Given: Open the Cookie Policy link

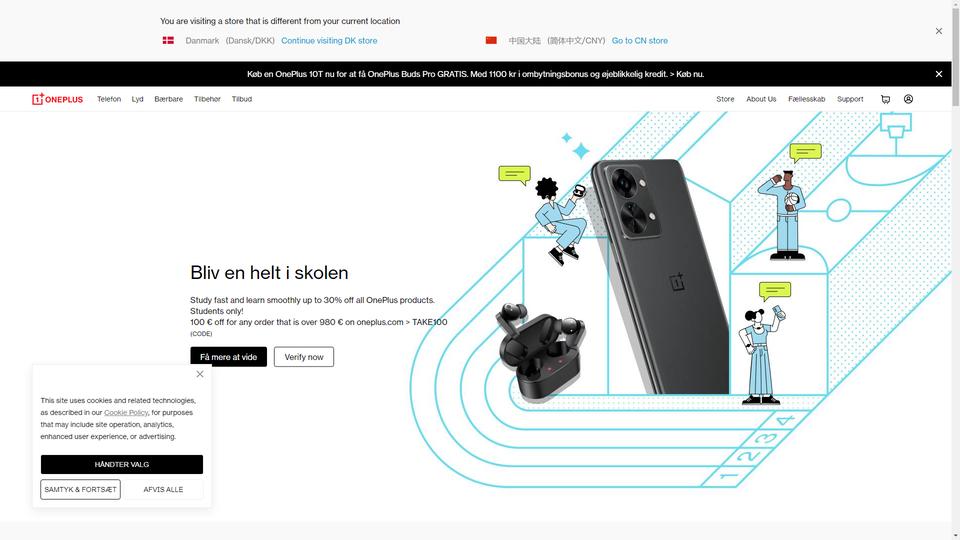Looking at the screenshot, I should click(x=126, y=413).
